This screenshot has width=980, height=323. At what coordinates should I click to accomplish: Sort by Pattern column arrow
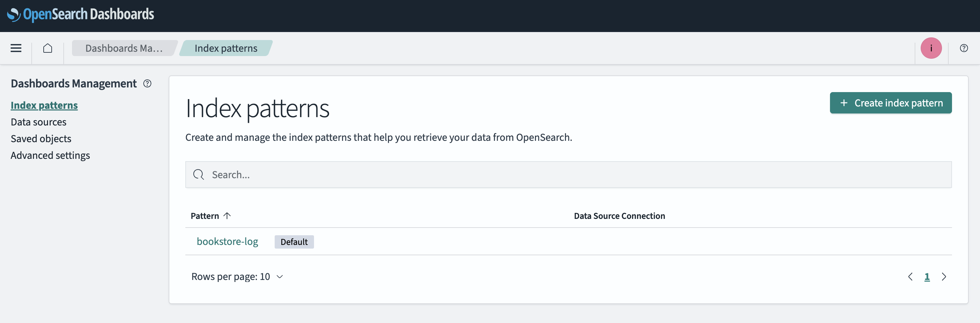point(227,216)
